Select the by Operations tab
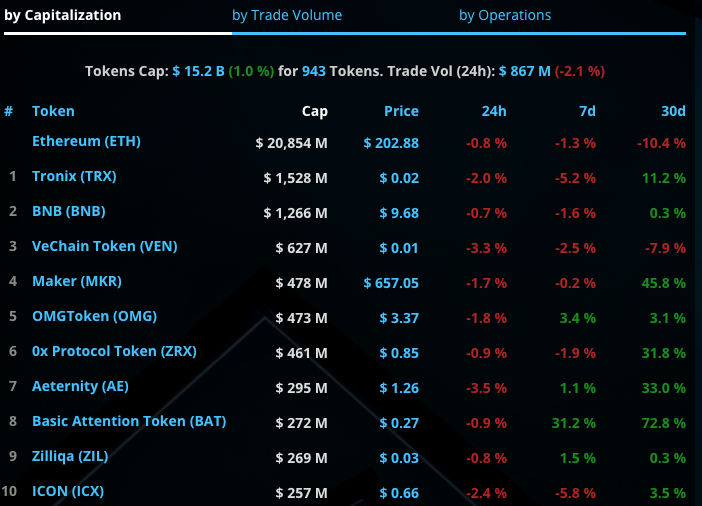 coord(505,15)
